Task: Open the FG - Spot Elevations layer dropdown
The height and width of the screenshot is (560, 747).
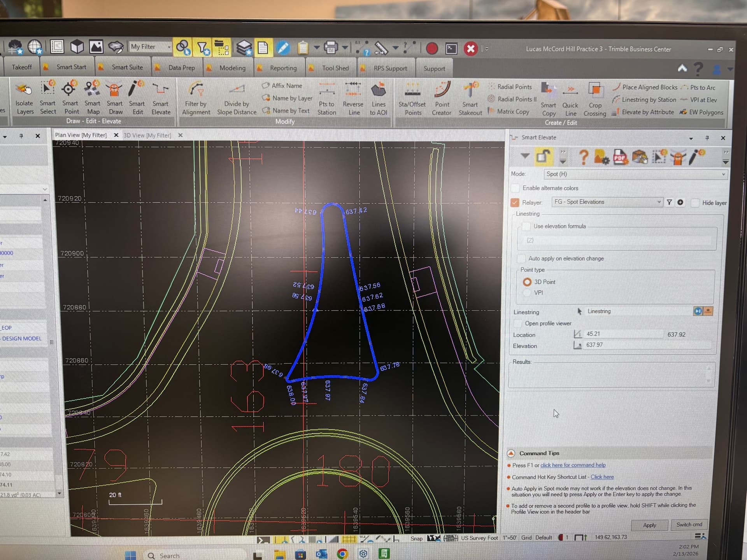Action: [x=658, y=202]
